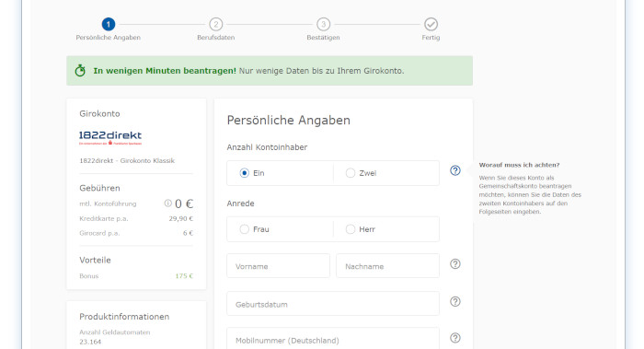
Task: Click into the Geburtsdatum field
Action: click(x=333, y=304)
